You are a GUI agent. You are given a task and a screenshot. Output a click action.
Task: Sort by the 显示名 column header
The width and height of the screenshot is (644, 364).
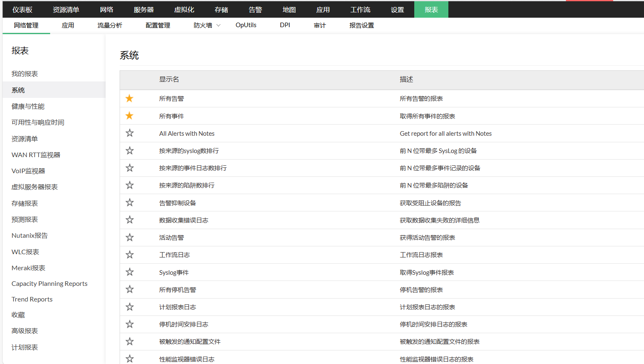click(x=169, y=79)
